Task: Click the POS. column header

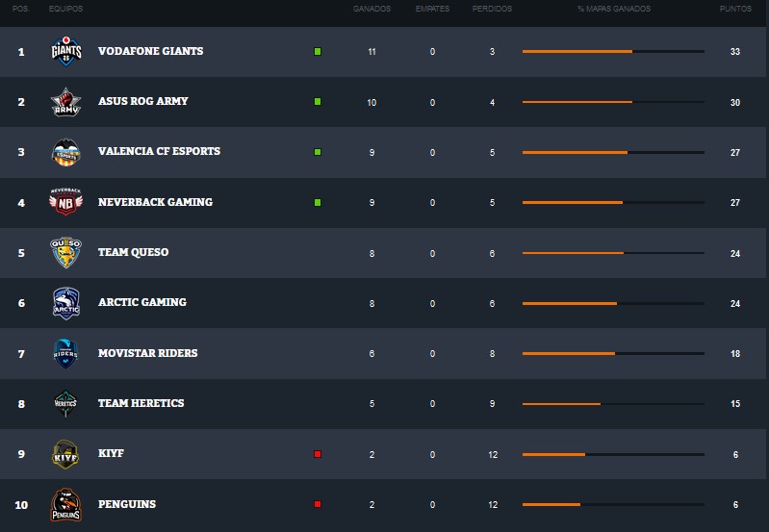Action: click(x=20, y=9)
